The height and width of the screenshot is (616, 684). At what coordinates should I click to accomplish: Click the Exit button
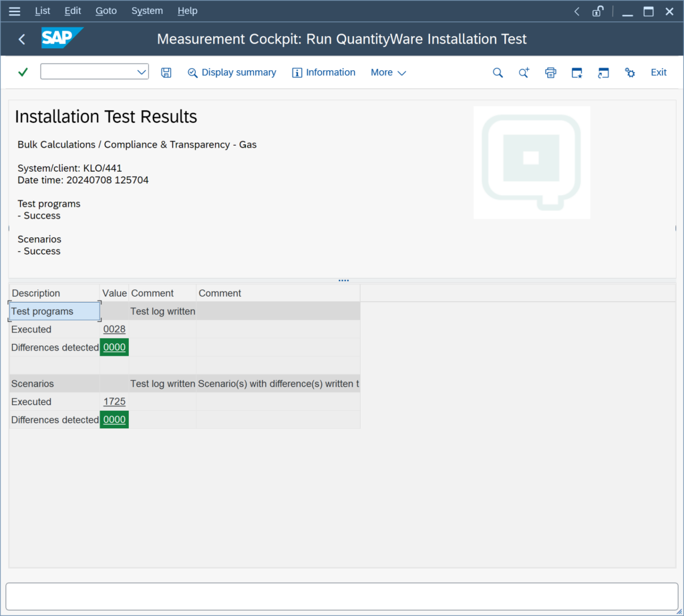(658, 72)
